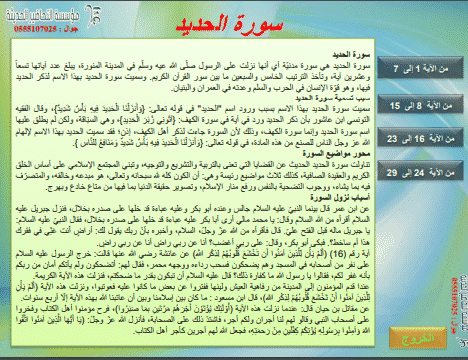Screen dimensions: 468x360
Task: Open verses 8 to 15 section
Action: point(420,105)
